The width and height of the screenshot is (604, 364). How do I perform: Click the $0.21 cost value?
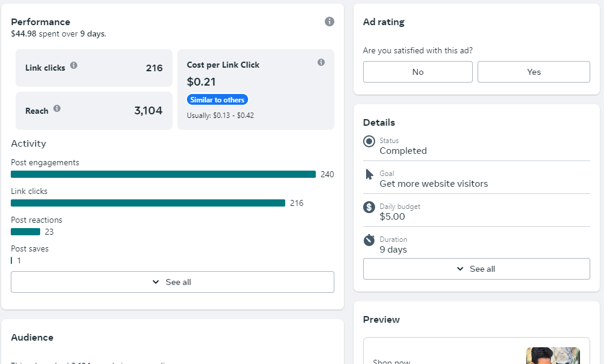[201, 82]
